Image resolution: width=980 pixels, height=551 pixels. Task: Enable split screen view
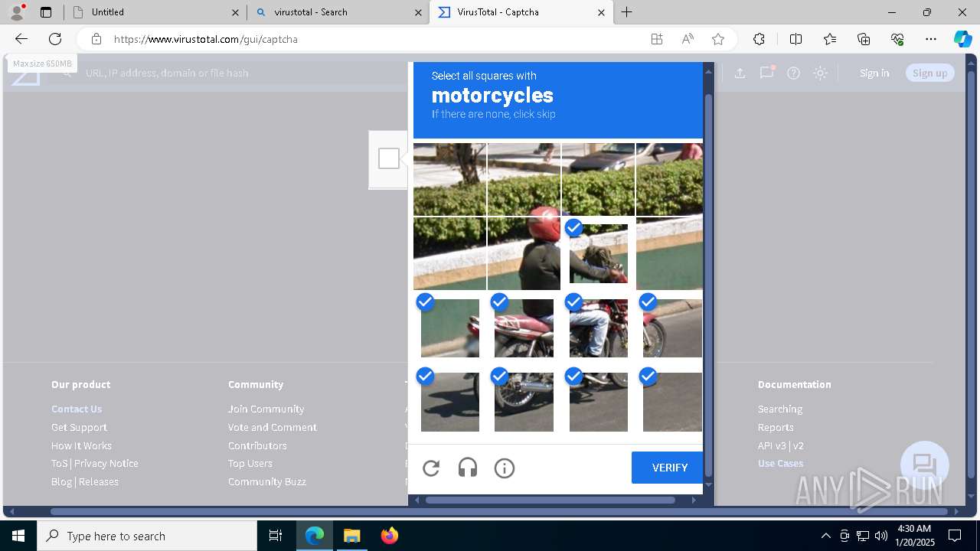tap(795, 39)
